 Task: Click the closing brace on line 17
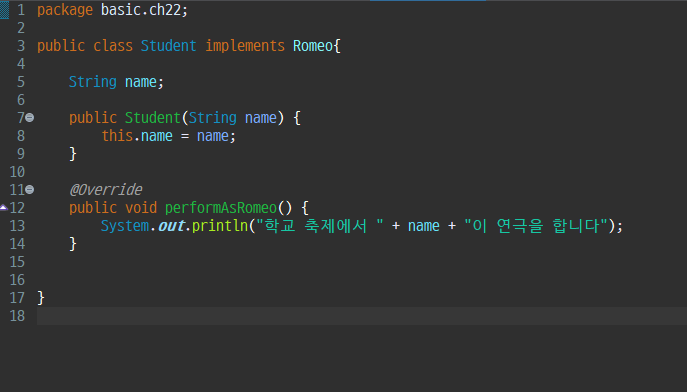41,298
